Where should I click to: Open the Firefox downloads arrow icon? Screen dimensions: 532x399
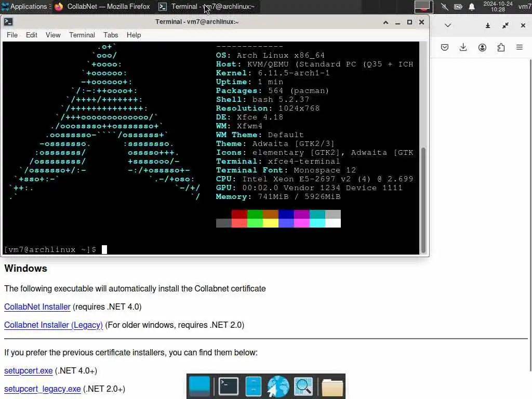click(463, 47)
